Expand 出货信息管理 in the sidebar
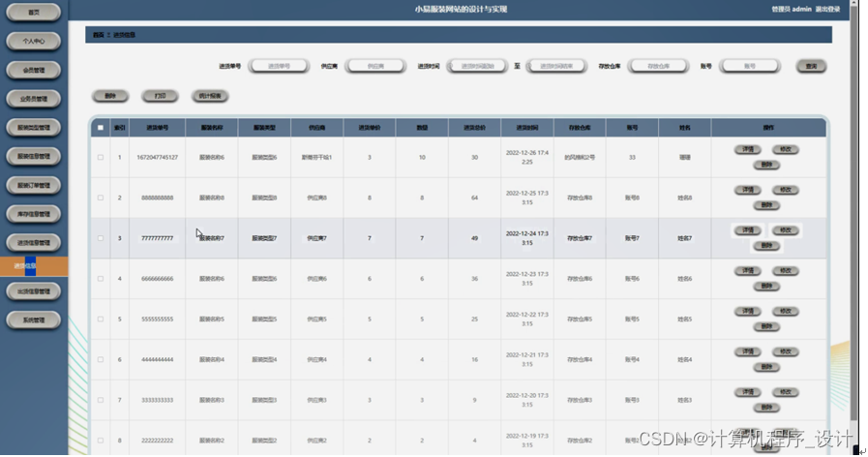The image size is (868, 457). pos(34,291)
